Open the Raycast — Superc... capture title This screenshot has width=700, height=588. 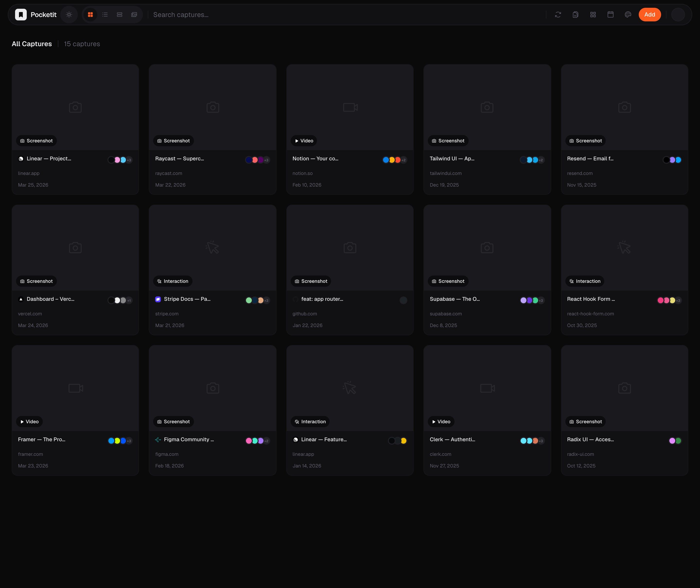(180, 159)
